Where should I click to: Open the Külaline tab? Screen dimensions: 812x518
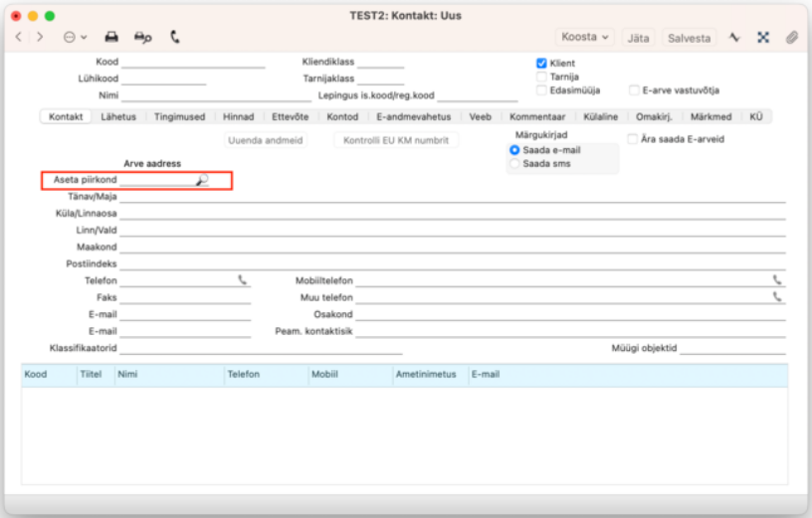tap(601, 116)
